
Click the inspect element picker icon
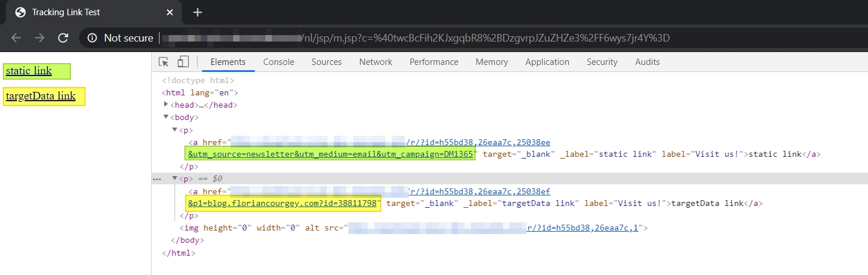(x=164, y=62)
